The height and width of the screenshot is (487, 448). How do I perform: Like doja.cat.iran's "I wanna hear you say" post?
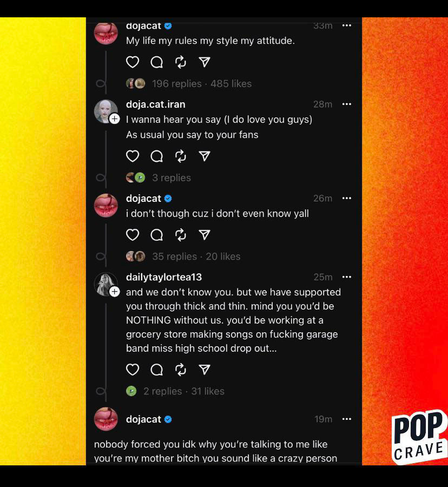point(133,156)
